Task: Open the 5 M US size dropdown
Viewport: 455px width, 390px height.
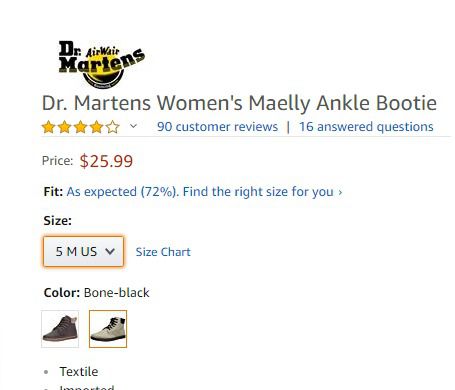Action: coord(83,252)
